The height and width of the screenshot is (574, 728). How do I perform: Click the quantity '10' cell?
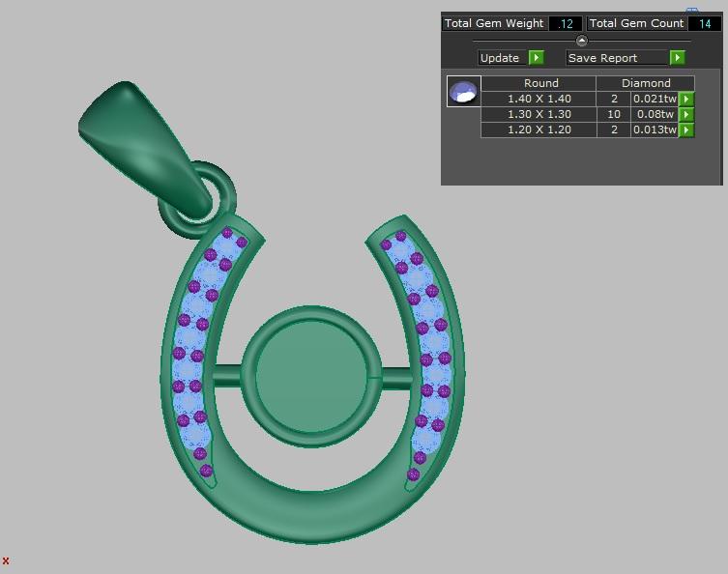point(614,114)
